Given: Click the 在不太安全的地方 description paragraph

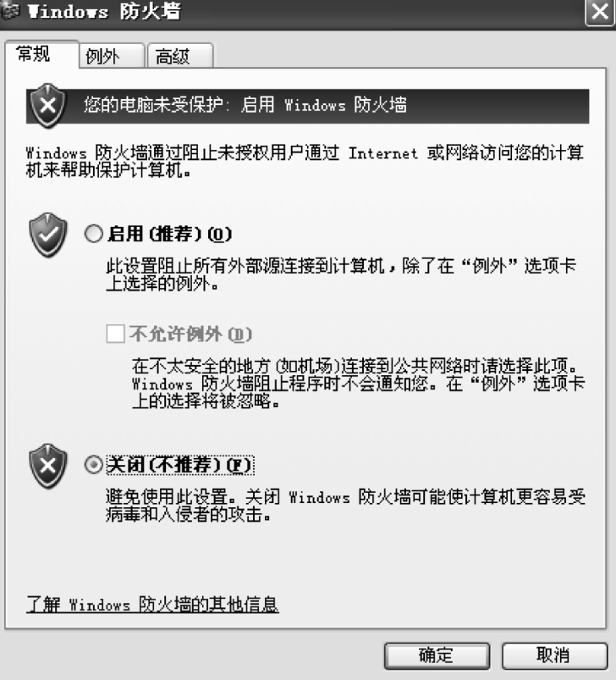Looking at the screenshot, I should click(358, 384).
